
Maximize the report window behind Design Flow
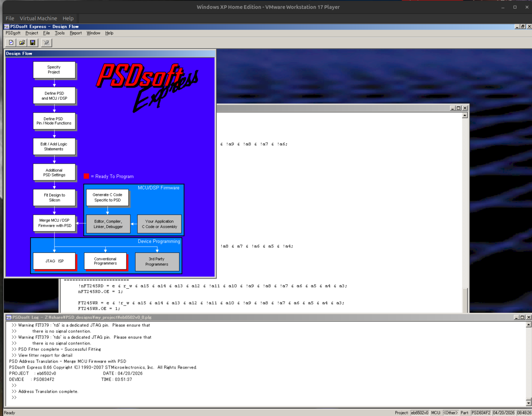[x=458, y=108]
